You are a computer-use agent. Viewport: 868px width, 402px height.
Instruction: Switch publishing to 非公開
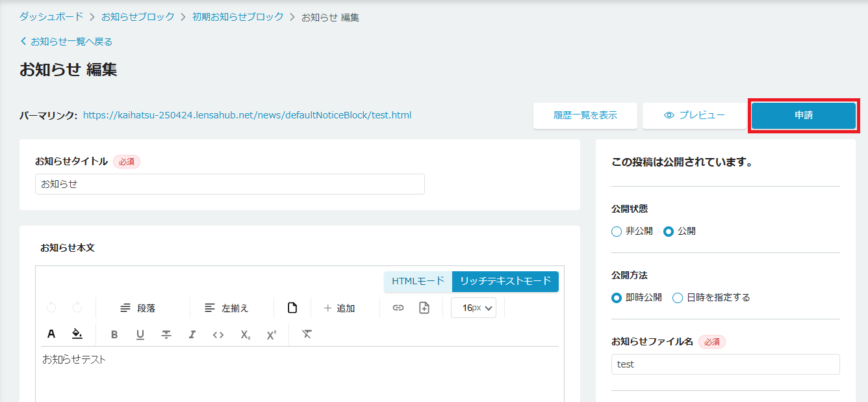[x=615, y=230]
